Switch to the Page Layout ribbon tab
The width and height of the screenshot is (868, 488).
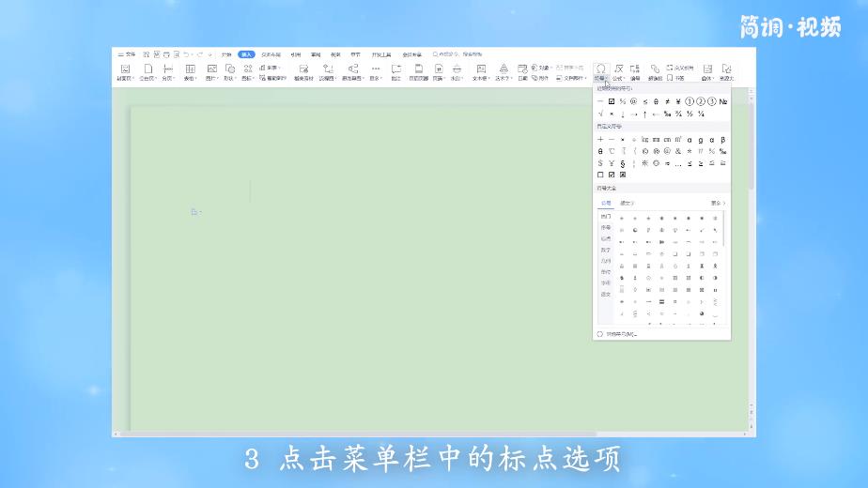click(x=271, y=54)
